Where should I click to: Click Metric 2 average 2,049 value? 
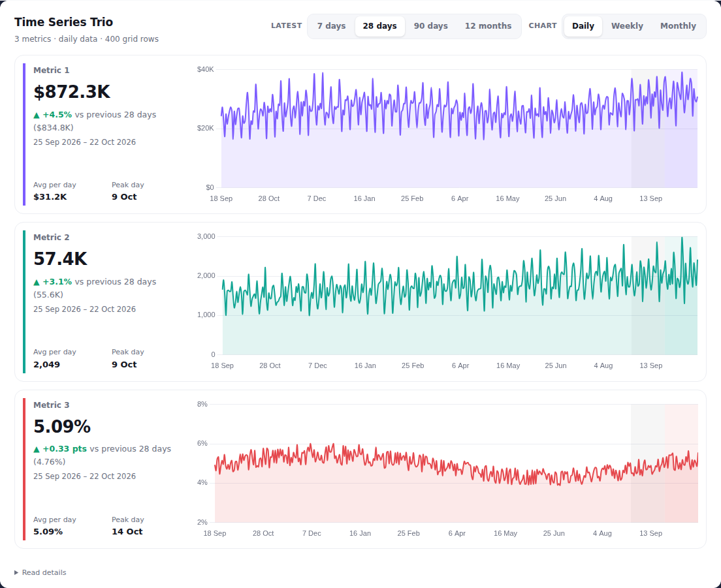click(47, 365)
